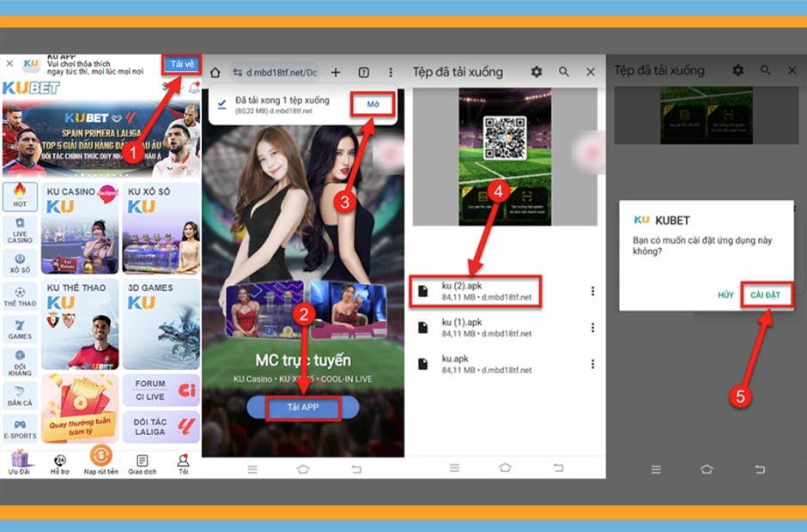Open the Hỗ trợ support tab
The image size is (807, 532).
tap(60, 464)
